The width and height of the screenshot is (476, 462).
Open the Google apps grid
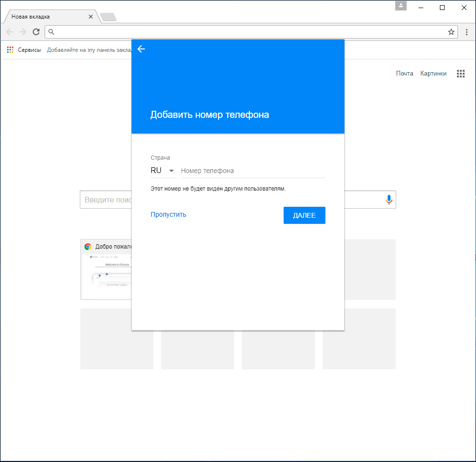coord(460,74)
